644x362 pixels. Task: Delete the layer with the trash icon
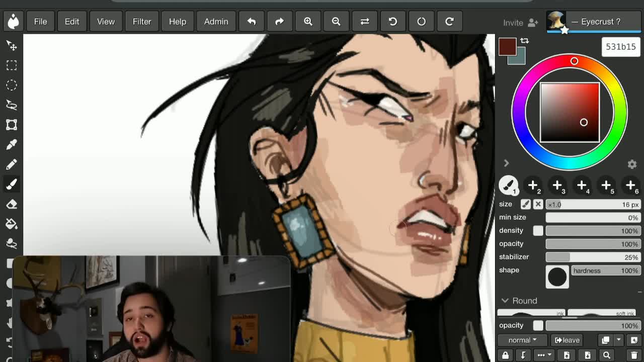(634, 355)
